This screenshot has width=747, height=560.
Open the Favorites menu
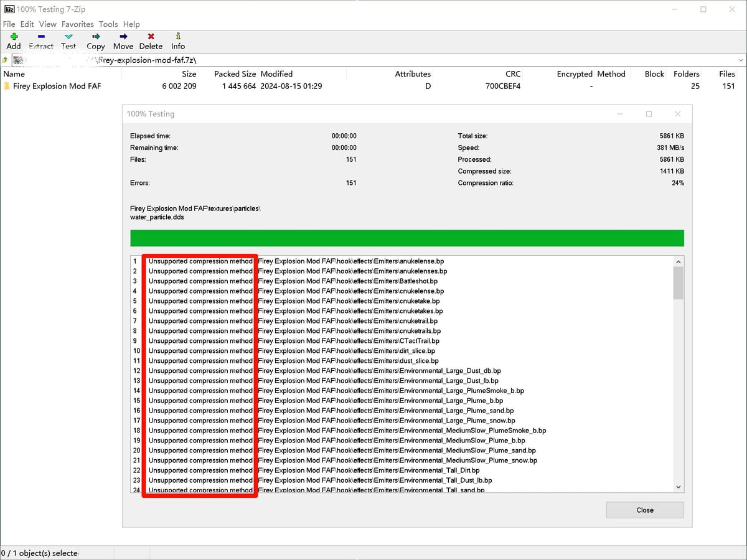pos(77,24)
